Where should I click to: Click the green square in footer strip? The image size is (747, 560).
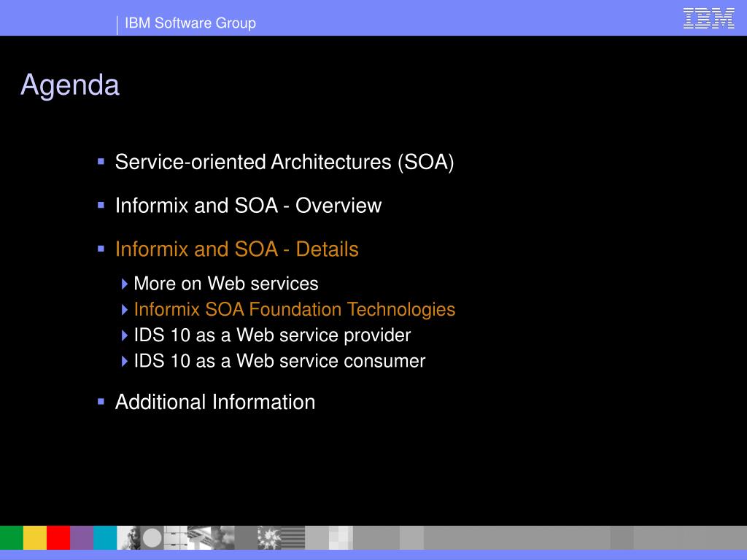[x=12, y=537]
